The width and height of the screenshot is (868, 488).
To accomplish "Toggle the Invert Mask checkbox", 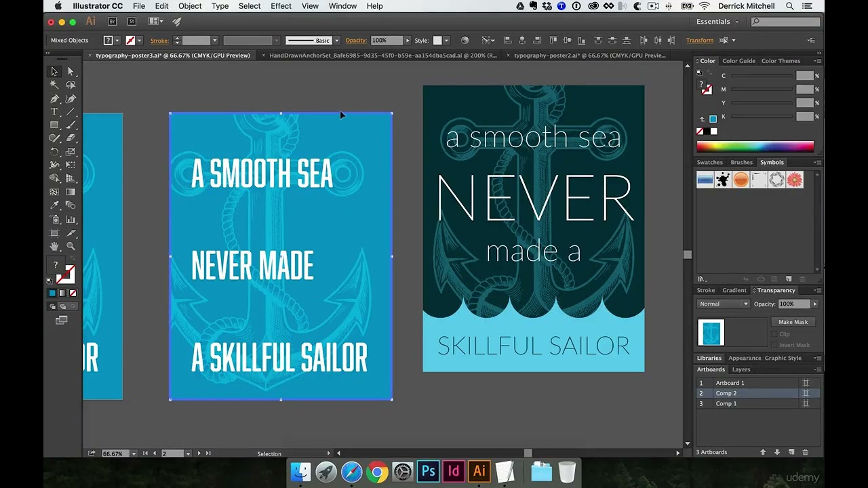I will pos(774,345).
